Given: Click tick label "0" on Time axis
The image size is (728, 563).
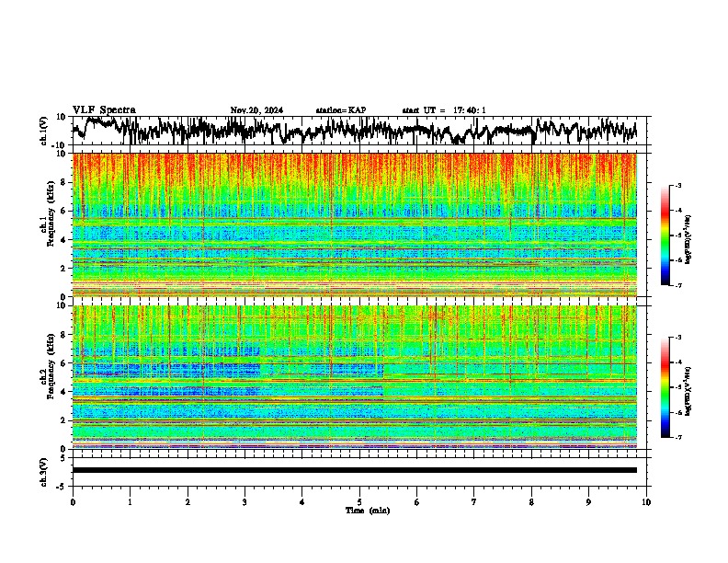Looking at the screenshot, I should [73, 502].
